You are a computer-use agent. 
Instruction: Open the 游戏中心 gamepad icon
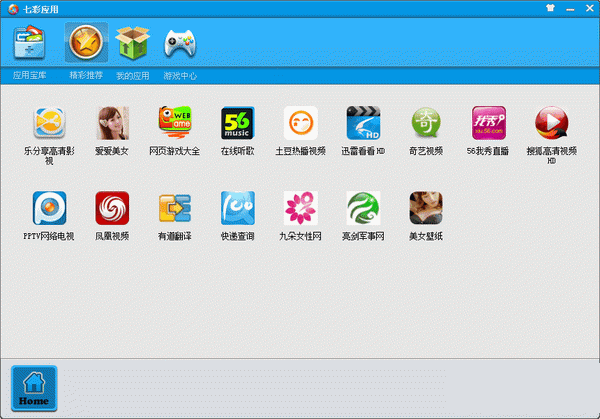coord(180,43)
